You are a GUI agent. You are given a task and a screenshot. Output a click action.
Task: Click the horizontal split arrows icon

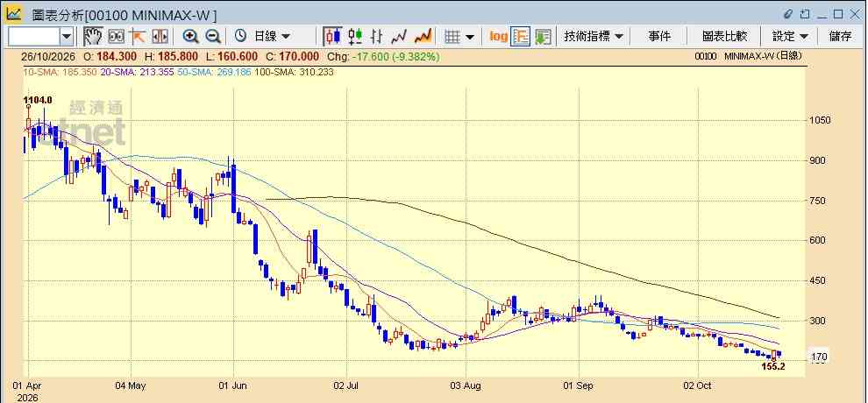160,37
